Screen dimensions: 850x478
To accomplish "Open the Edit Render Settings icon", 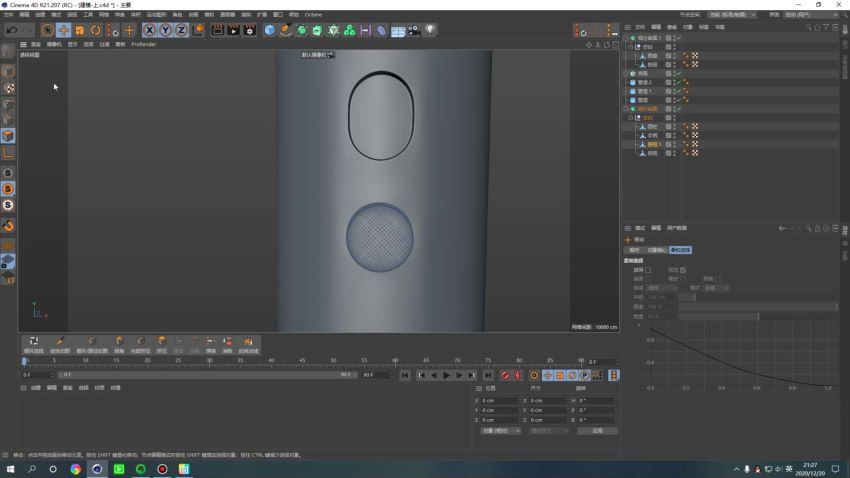I will pyautogui.click(x=249, y=30).
